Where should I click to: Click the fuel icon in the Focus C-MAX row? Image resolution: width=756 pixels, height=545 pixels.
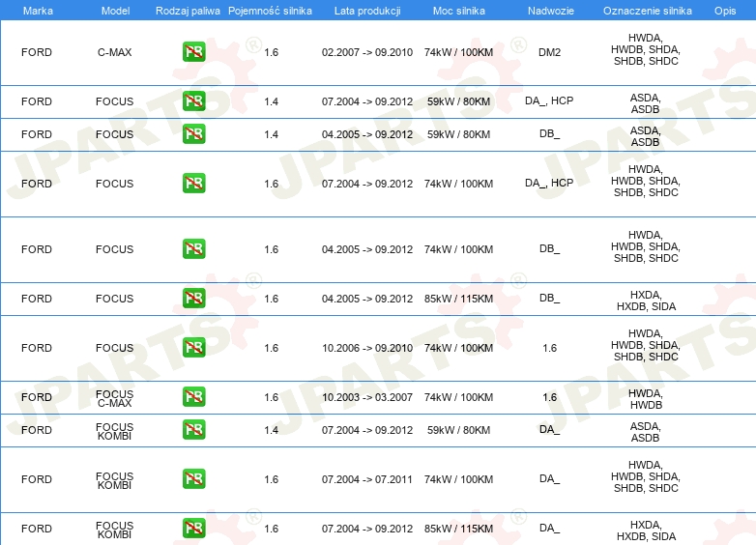tap(193, 397)
